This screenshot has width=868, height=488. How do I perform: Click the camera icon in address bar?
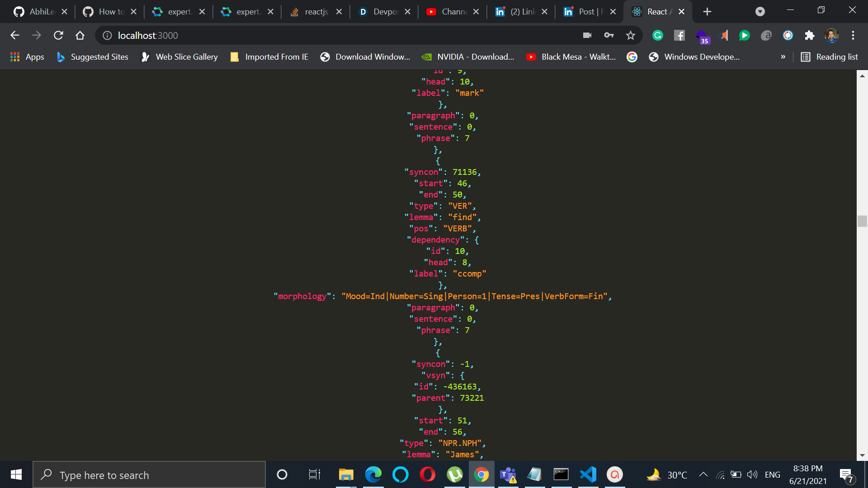(x=587, y=35)
